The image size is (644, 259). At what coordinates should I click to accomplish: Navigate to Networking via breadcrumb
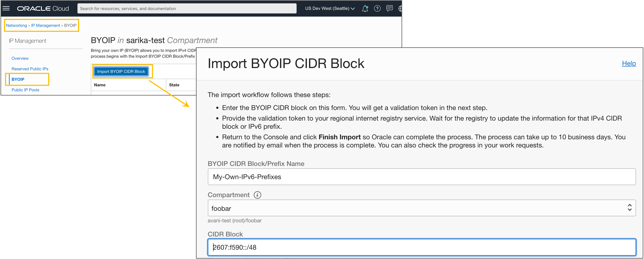16,25
